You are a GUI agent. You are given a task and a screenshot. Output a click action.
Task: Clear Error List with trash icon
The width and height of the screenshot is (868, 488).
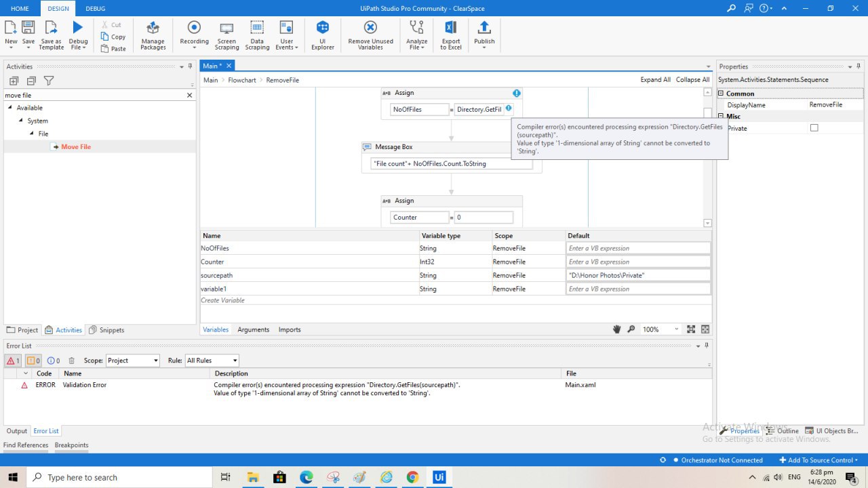point(72,361)
